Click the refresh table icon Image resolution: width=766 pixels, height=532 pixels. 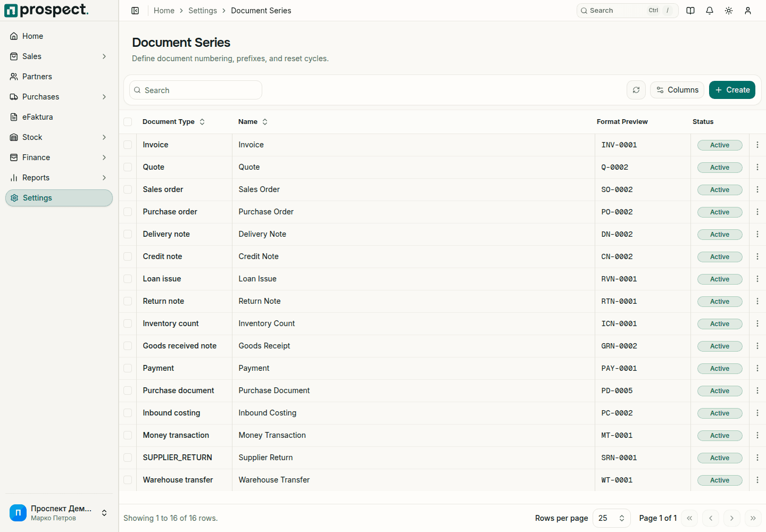(x=636, y=90)
